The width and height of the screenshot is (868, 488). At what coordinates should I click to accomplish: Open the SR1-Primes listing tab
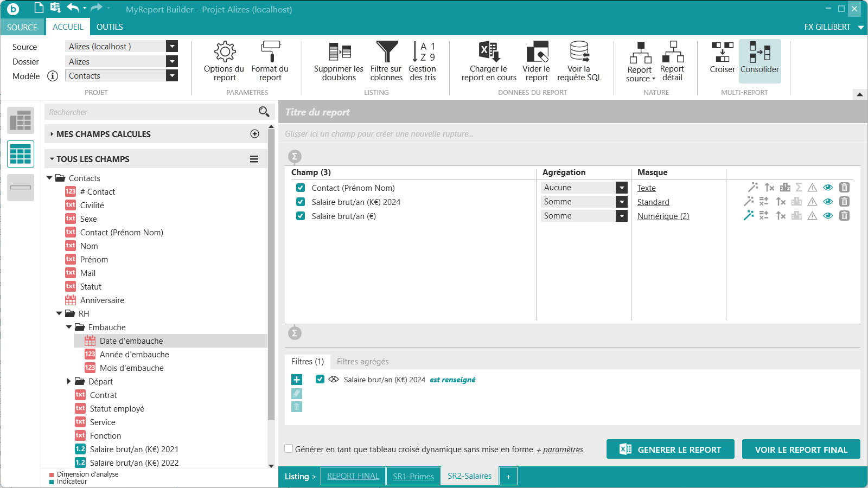[413, 476]
